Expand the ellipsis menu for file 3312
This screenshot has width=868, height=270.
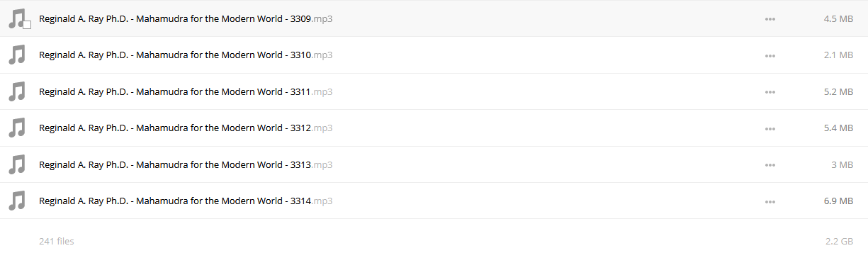pos(770,128)
